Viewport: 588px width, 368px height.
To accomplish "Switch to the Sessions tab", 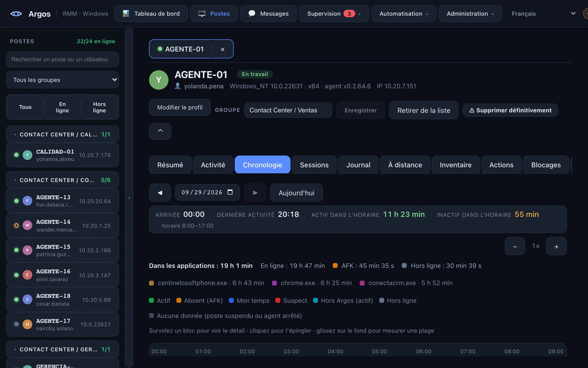I will click(314, 165).
